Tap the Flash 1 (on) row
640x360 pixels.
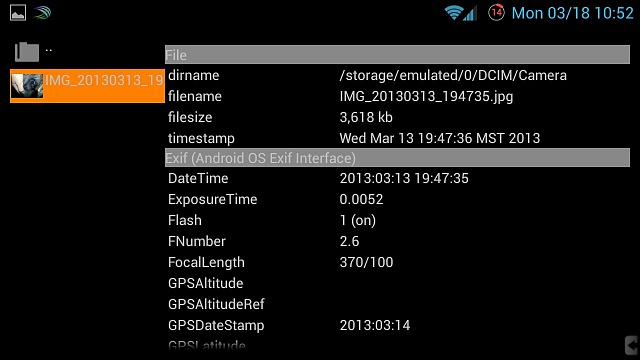click(397, 220)
